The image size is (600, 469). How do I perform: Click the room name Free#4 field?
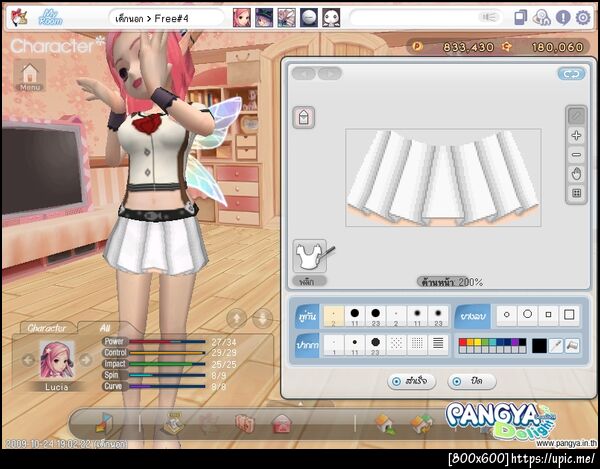click(166, 18)
